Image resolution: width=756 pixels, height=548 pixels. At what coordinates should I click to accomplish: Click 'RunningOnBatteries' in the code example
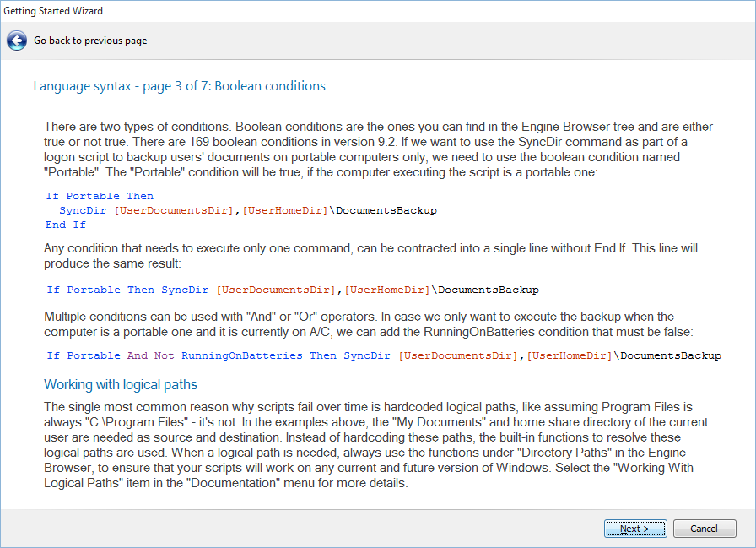point(242,355)
